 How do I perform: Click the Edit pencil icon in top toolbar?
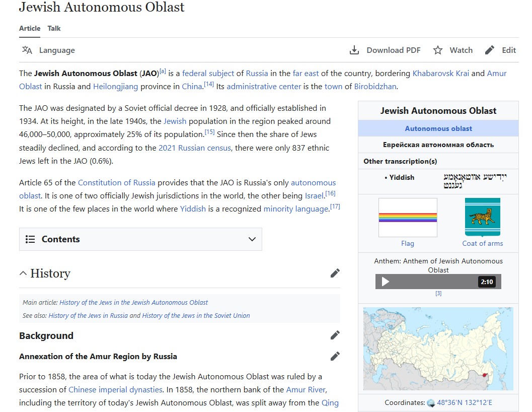point(490,50)
